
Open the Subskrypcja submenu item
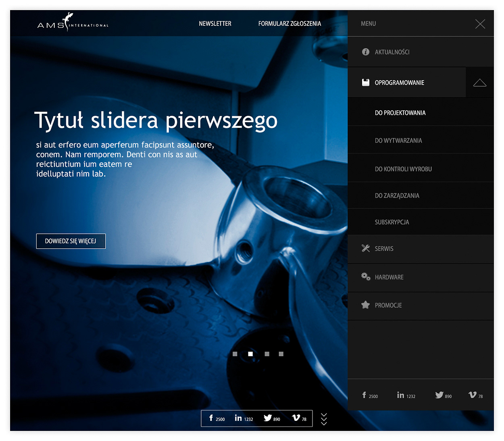coord(421,222)
